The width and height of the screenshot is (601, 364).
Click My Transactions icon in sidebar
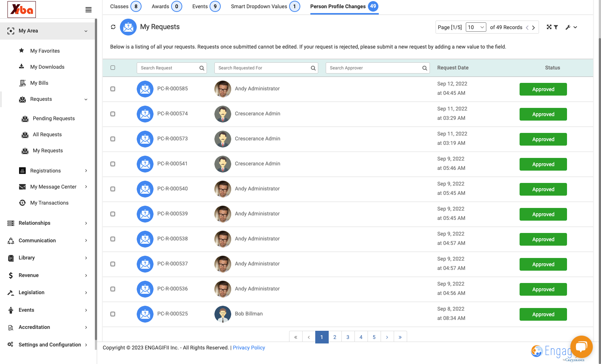tap(22, 203)
